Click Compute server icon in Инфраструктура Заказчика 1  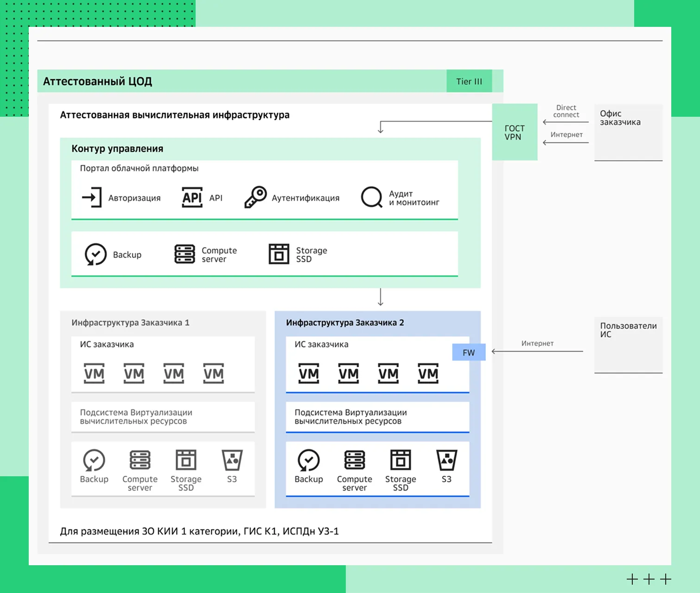[x=140, y=461]
